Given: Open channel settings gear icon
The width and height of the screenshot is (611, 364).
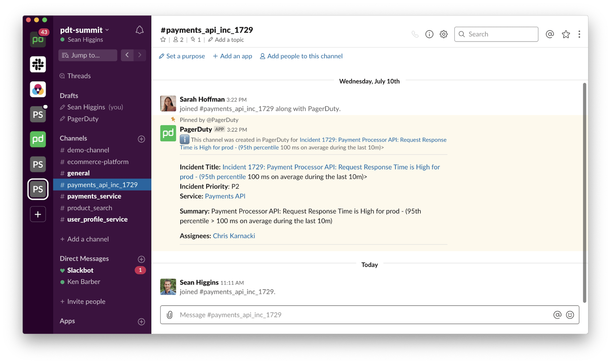Looking at the screenshot, I should (x=444, y=34).
